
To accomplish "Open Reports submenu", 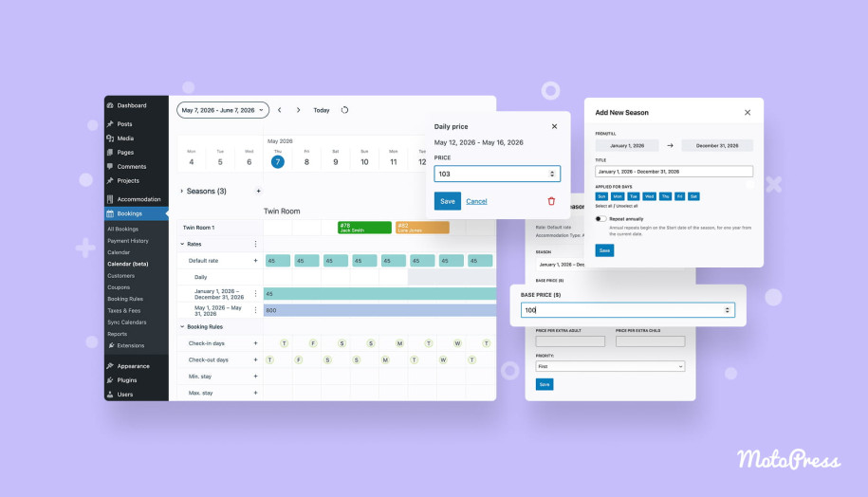I will [118, 334].
